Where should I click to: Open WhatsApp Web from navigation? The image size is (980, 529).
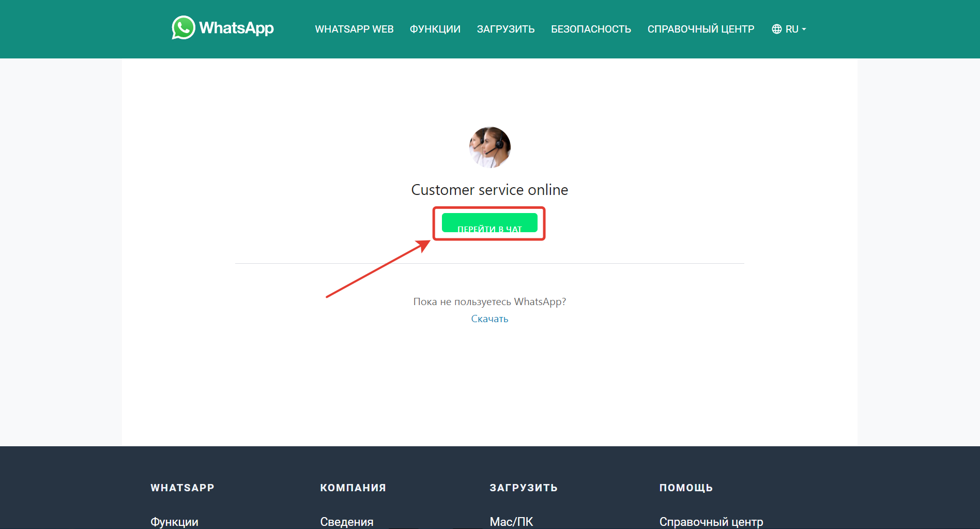(354, 29)
